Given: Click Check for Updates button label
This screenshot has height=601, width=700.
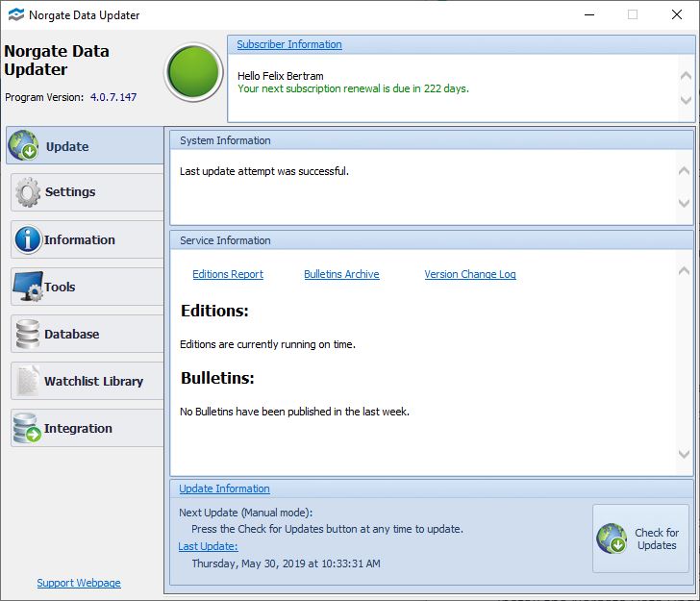Looking at the screenshot, I should [656, 538].
